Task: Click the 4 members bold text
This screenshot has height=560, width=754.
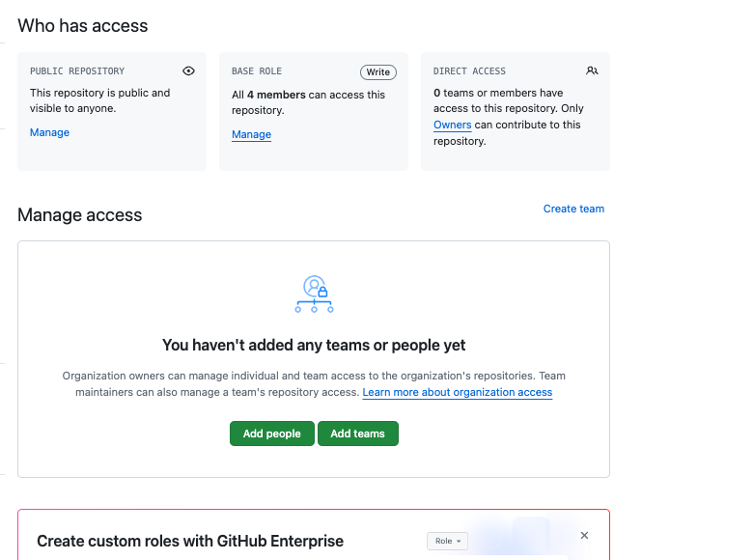Action: coord(276,95)
